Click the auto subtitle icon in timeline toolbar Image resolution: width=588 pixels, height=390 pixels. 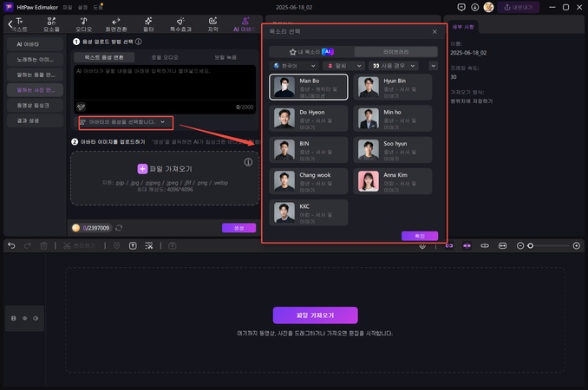pos(149,246)
